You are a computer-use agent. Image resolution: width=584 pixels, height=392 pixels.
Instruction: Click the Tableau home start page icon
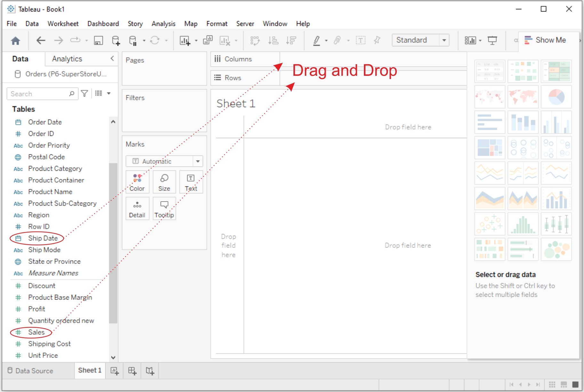(15, 41)
